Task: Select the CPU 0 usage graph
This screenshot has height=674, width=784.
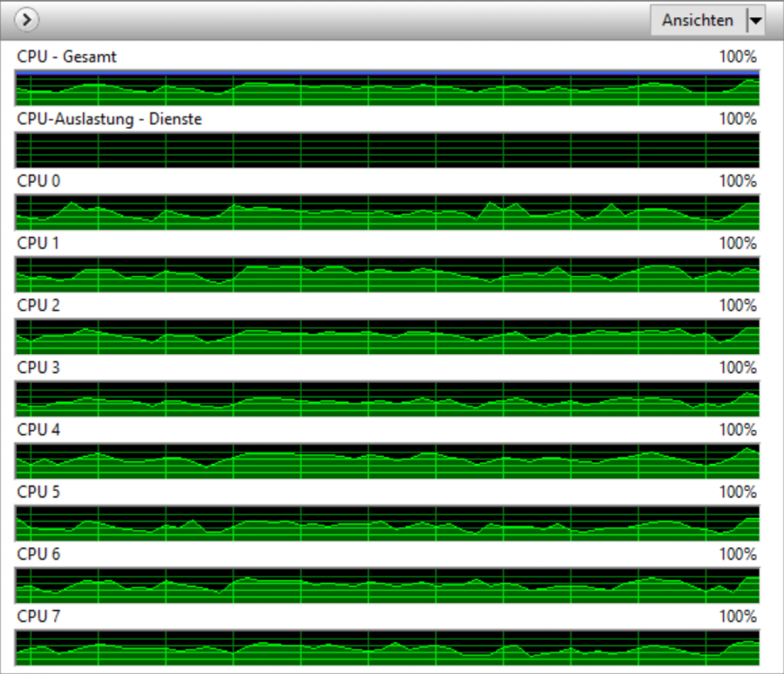Action: 387,212
